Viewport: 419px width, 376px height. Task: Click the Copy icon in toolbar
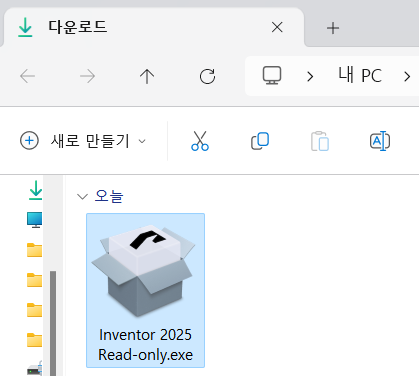260,141
